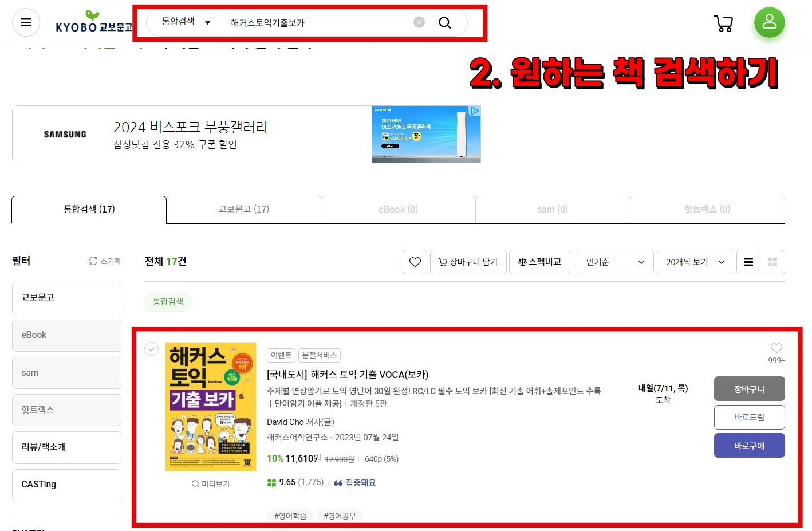Switch to list view layout
This screenshot has width=812, height=531.
coord(748,262)
